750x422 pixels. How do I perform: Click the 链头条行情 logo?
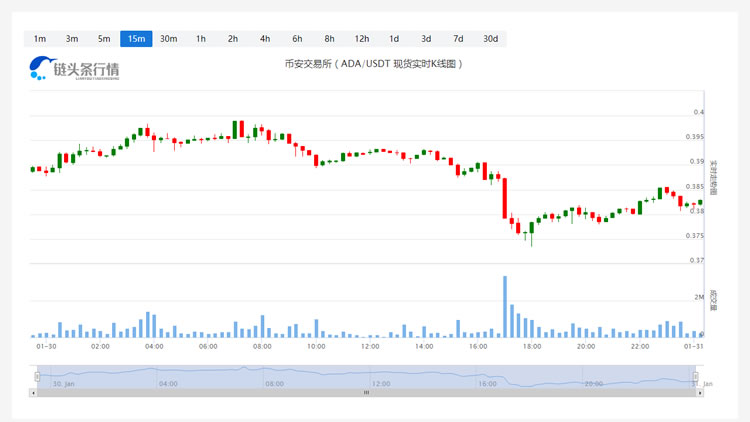coord(74,68)
